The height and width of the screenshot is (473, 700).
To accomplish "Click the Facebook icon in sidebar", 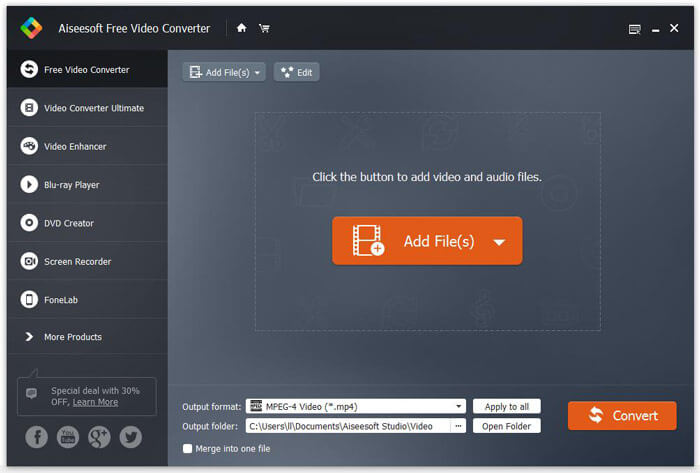I will [36, 436].
